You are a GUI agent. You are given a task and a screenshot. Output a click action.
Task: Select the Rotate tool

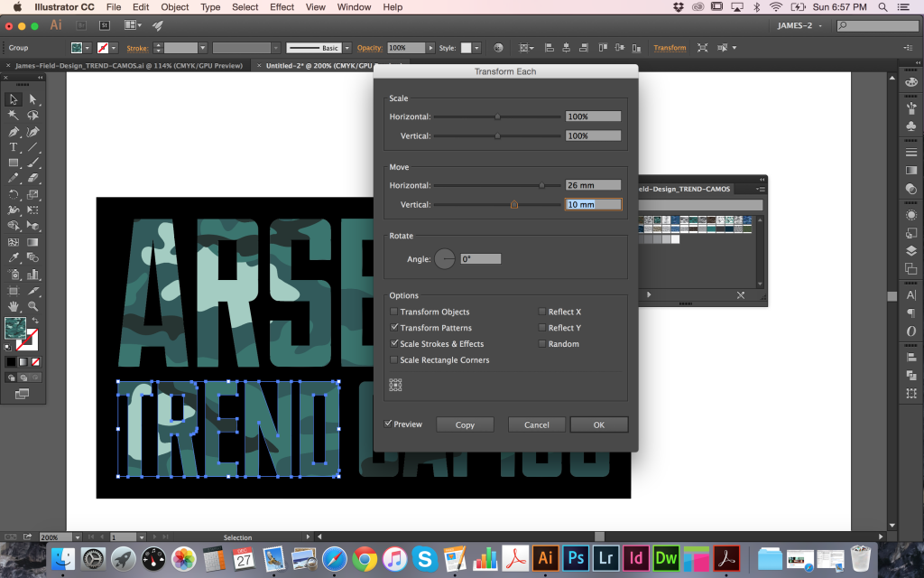click(13, 194)
